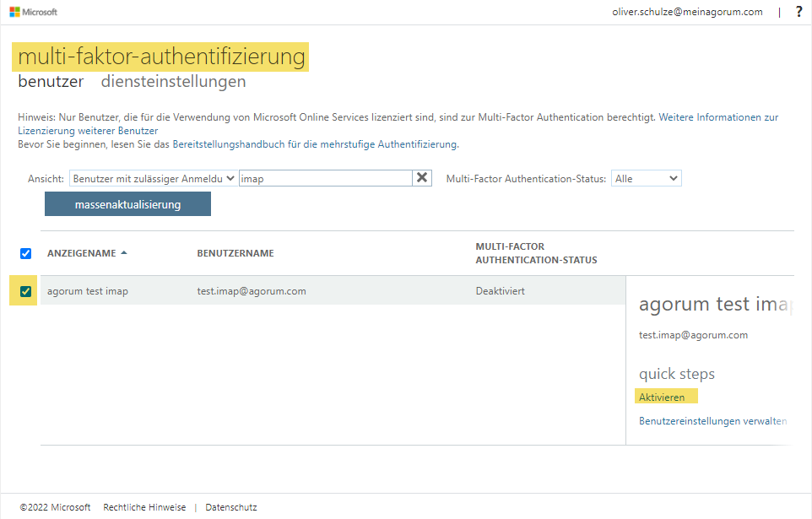Screen dimensions: 812x519
Task: Focus the user search field containing imap
Action: click(x=326, y=179)
